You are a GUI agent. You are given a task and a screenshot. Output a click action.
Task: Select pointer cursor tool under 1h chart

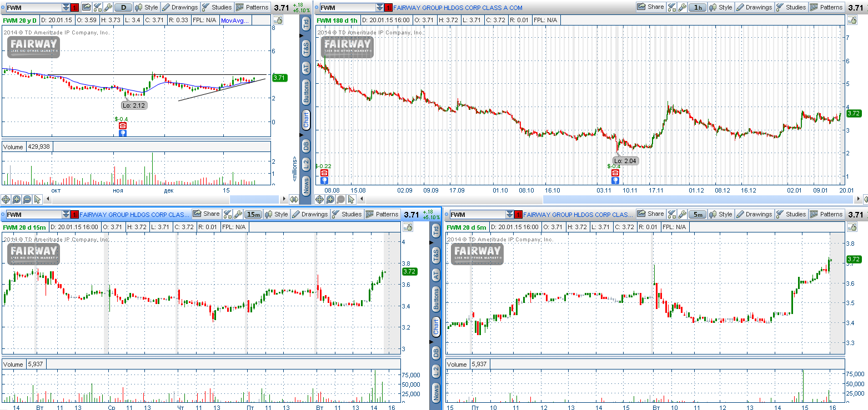[x=352, y=199]
